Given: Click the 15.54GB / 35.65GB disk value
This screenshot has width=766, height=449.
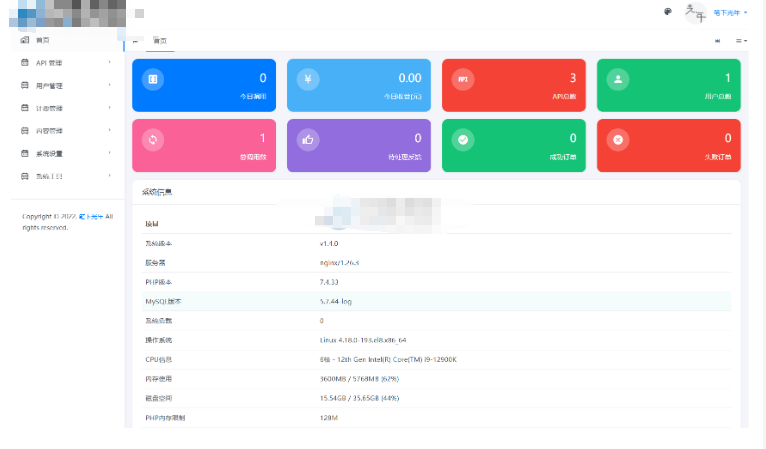Looking at the screenshot, I should click(359, 398).
